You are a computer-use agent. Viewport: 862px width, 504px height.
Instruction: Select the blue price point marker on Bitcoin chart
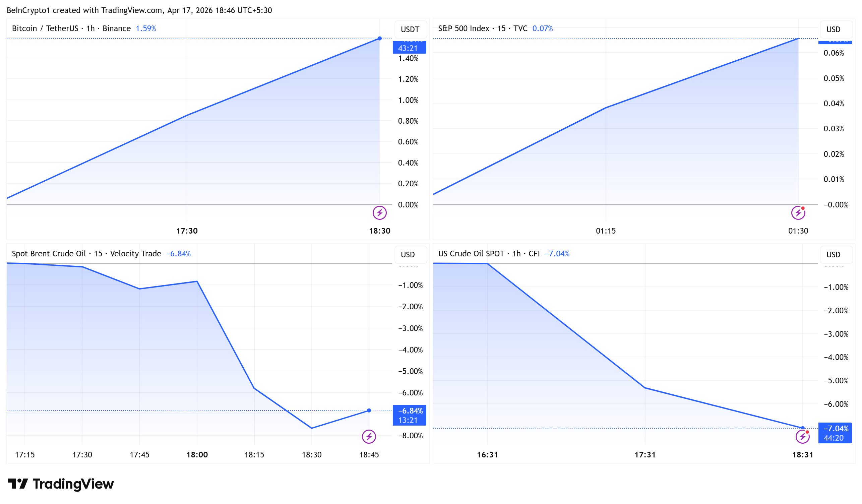point(380,38)
